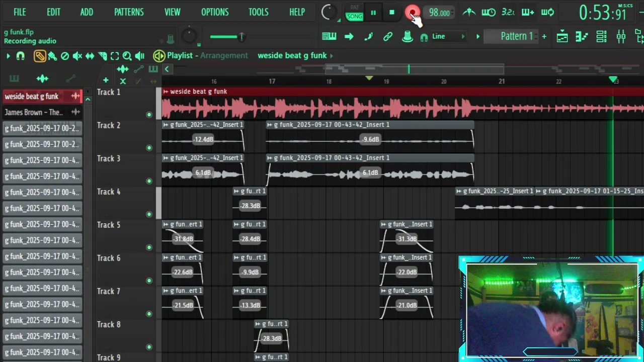Click the green plus add track icon
The image size is (644, 362).
pyautogui.click(x=106, y=80)
